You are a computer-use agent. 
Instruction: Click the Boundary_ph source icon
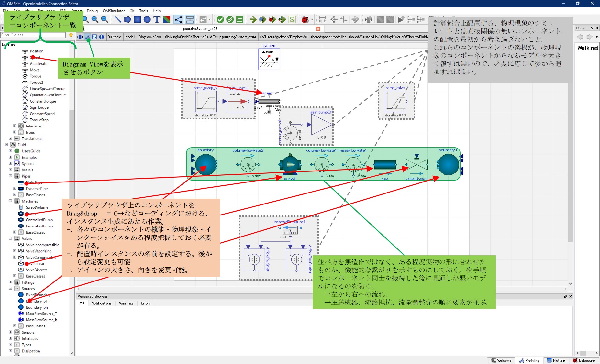click(x=21, y=307)
